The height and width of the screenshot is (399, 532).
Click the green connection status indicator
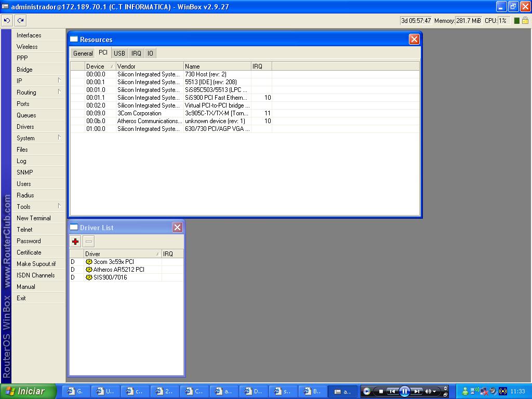coord(517,21)
